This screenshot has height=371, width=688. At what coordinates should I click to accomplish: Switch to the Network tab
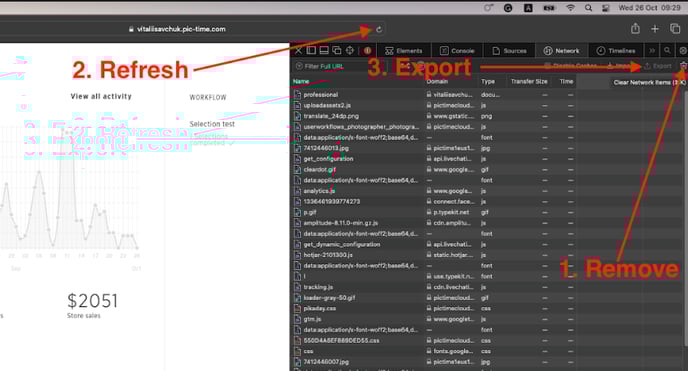tap(562, 51)
